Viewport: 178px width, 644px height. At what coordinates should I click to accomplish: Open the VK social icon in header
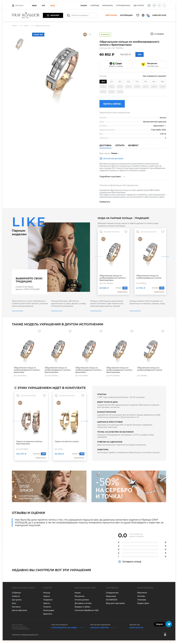(159, 5)
